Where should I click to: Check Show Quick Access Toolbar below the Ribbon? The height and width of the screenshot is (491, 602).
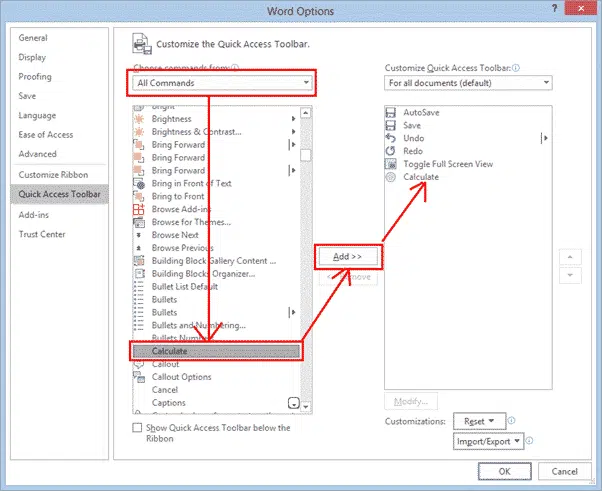click(137, 428)
